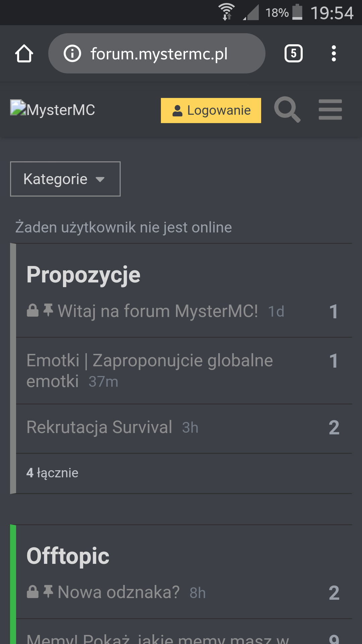Open the tab switcher showing 5 tabs

pyautogui.click(x=293, y=54)
